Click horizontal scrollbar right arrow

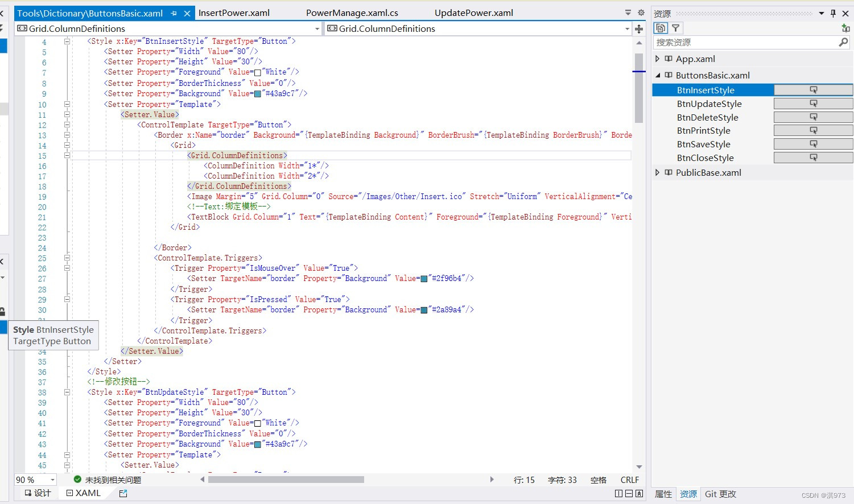(492, 480)
